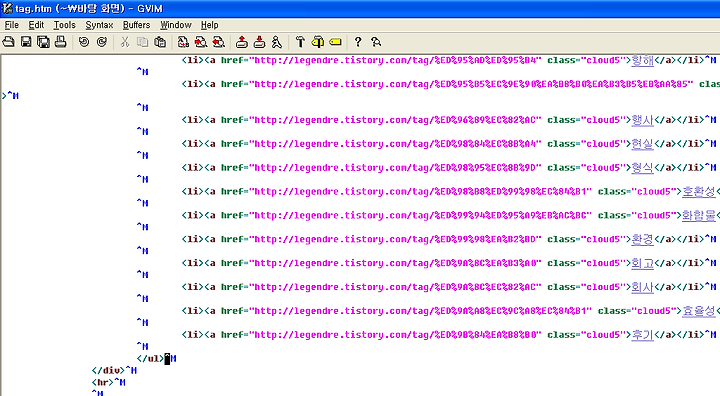The image size is (720, 396).
Task: Click URL ending %ED%9B%84%EA%B8%B0
Action: 395,335
